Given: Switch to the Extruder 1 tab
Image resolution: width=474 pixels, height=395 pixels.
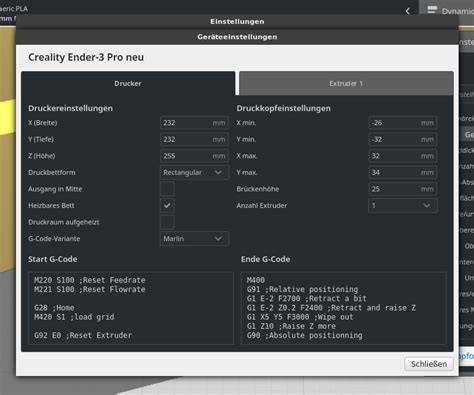Looking at the screenshot, I should [346, 83].
